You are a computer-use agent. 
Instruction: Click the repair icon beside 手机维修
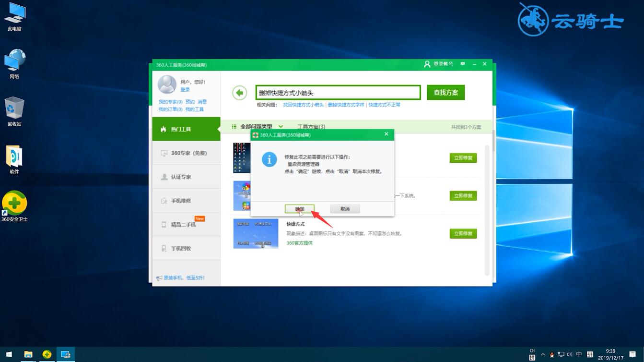coord(164,201)
